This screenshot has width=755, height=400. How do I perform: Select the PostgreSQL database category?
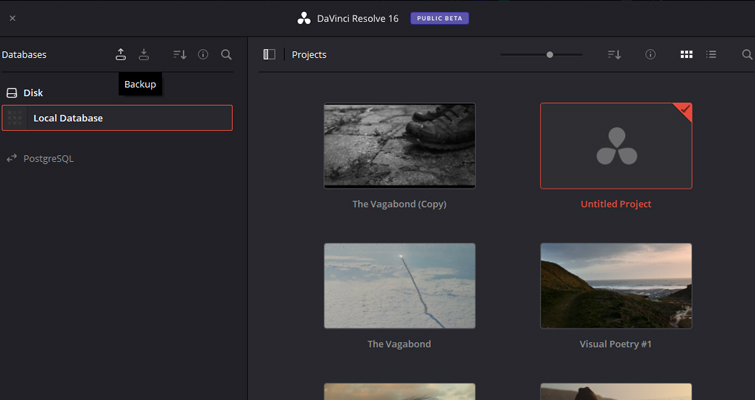tap(48, 158)
